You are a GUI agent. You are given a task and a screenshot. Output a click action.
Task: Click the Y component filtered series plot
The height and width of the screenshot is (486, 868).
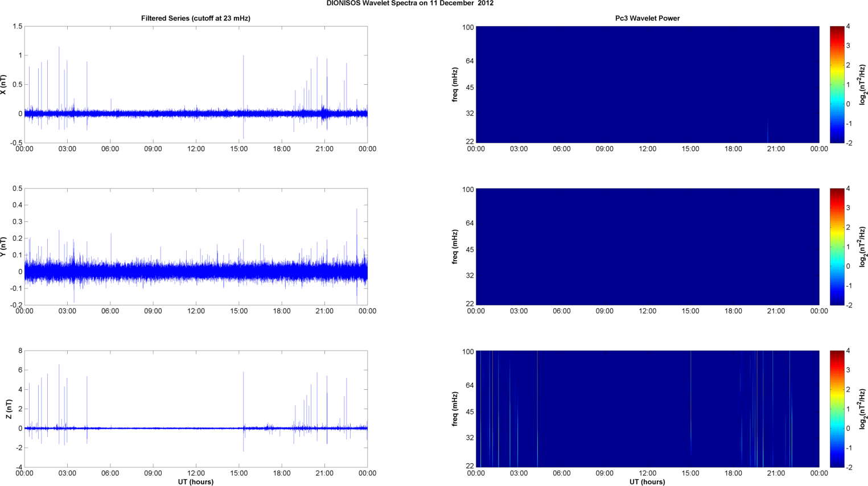[x=196, y=246]
